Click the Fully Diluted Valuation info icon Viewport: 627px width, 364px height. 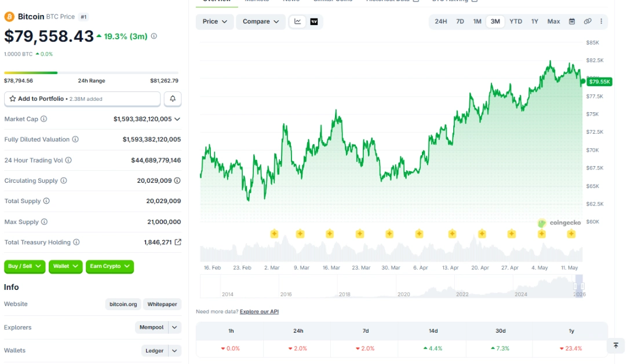(x=75, y=139)
